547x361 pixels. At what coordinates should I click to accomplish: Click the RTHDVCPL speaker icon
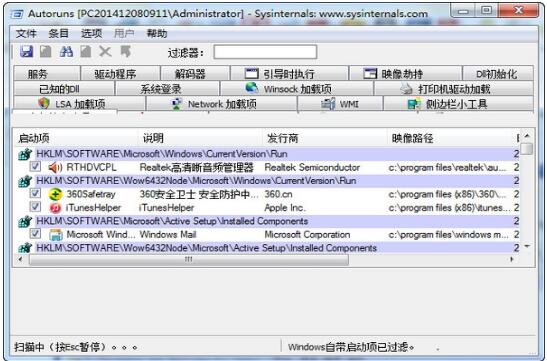point(55,168)
